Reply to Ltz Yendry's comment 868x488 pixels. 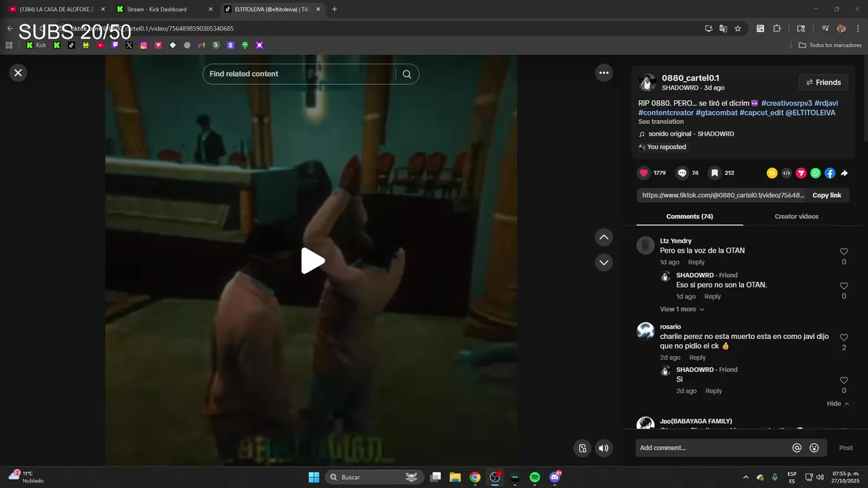click(x=696, y=262)
